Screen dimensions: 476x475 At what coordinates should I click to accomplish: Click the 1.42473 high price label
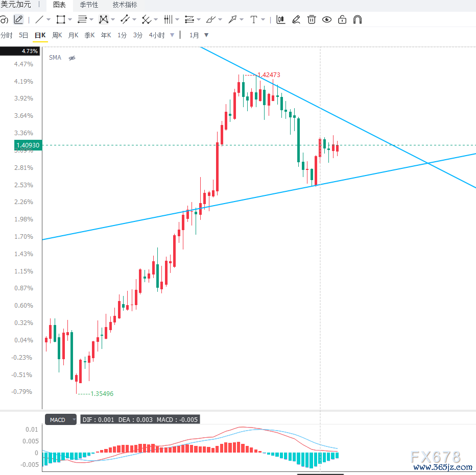269,74
